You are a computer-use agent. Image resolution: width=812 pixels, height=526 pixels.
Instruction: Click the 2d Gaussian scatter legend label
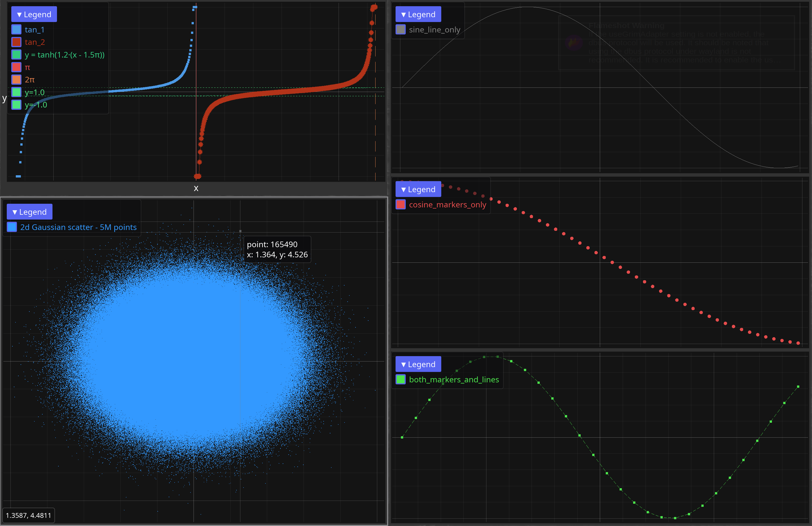(x=78, y=227)
